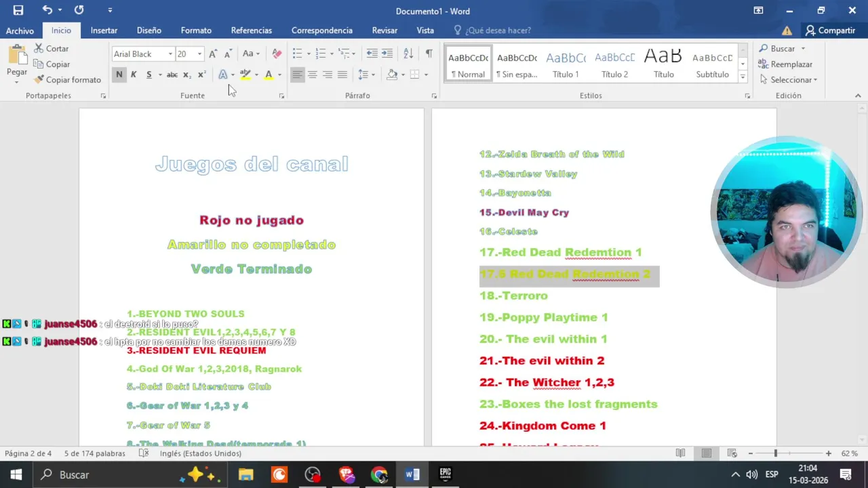Image resolution: width=868 pixels, height=488 pixels.
Task: Open the multilevel list menu
Action: click(x=344, y=54)
